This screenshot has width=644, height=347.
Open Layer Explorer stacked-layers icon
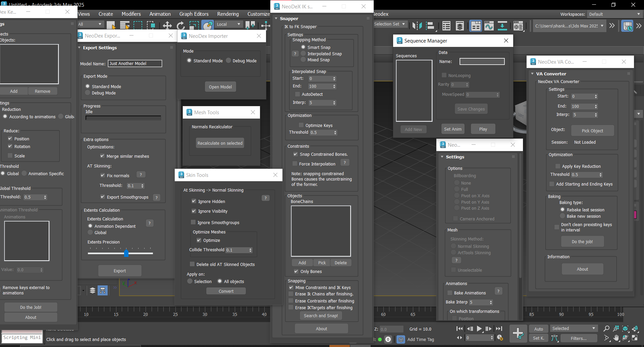(460, 26)
